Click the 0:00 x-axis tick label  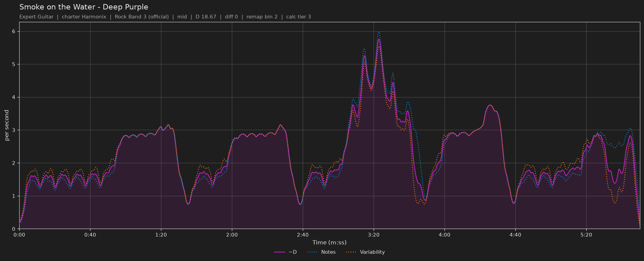pos(19,235)
